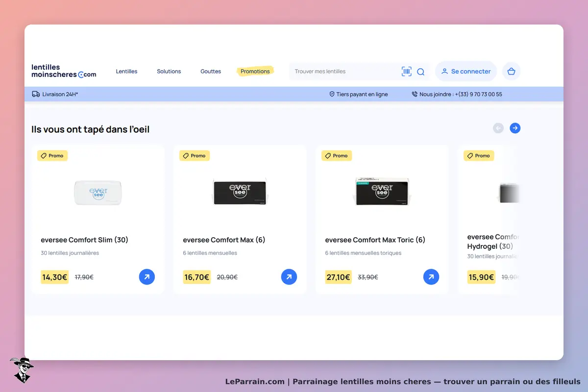Click the crossed-out 20,90€ price
The height and width of the screenshot is (392, 588).
227,277
